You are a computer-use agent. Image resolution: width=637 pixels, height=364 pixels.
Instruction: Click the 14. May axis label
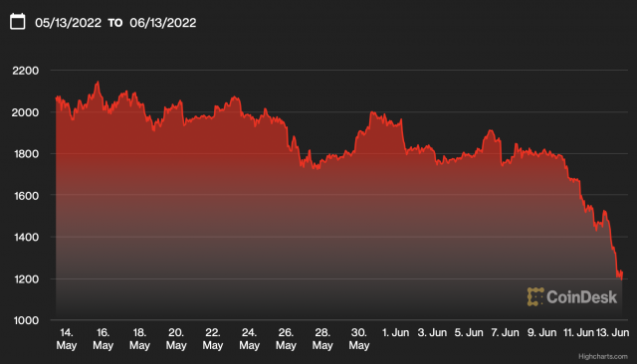click(67, 339)
